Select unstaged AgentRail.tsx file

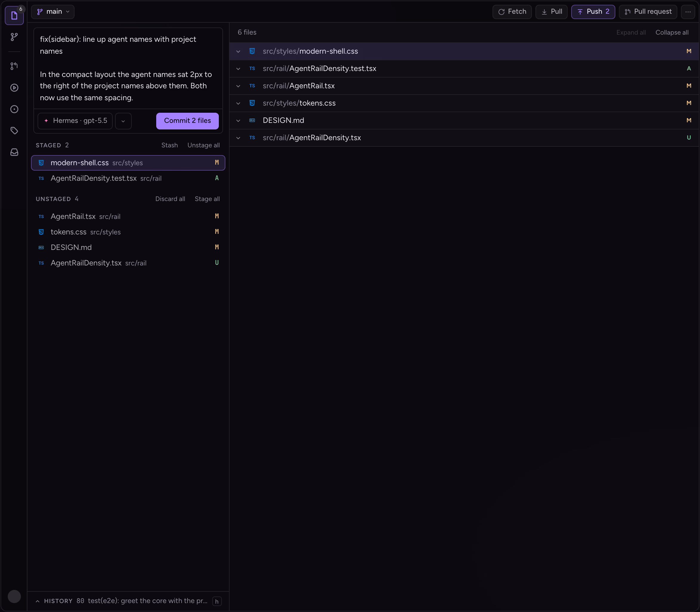(x=128, y=217)
